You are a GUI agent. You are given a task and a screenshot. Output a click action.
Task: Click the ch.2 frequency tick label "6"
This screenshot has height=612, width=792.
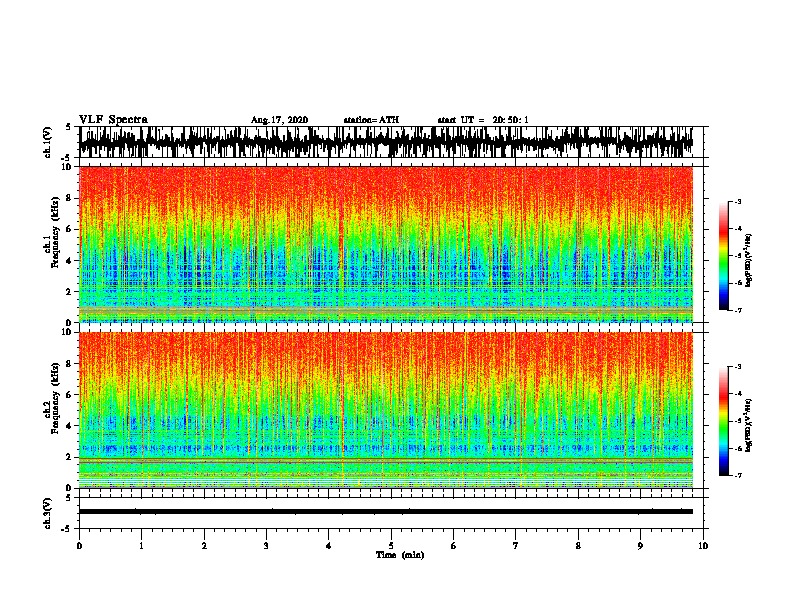pyautogui.click(x=69, y=395)
